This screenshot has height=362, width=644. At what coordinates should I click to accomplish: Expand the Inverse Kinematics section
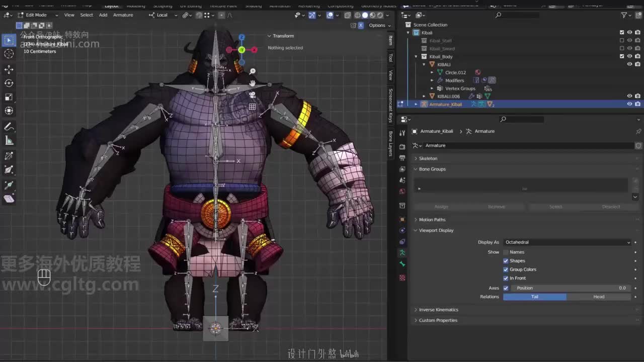click(x=438, y=310)
